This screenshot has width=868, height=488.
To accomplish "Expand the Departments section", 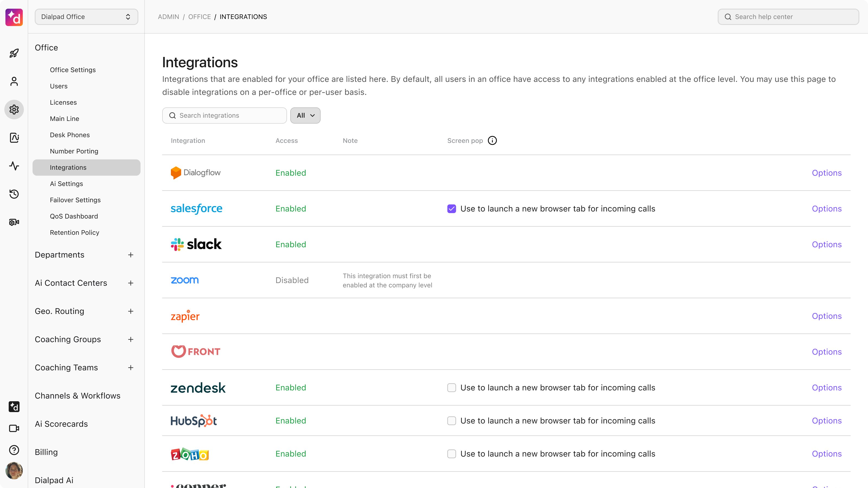I will tap(131, 255).
